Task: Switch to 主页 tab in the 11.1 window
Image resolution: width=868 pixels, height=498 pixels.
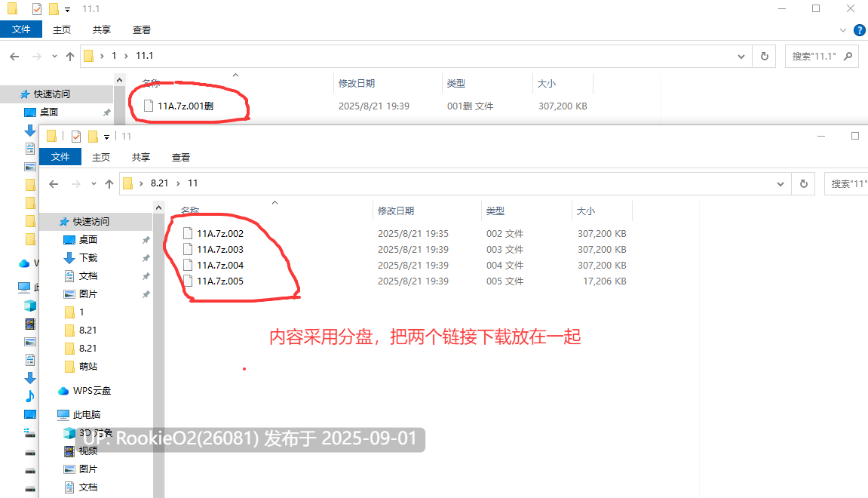Action: 61,30
